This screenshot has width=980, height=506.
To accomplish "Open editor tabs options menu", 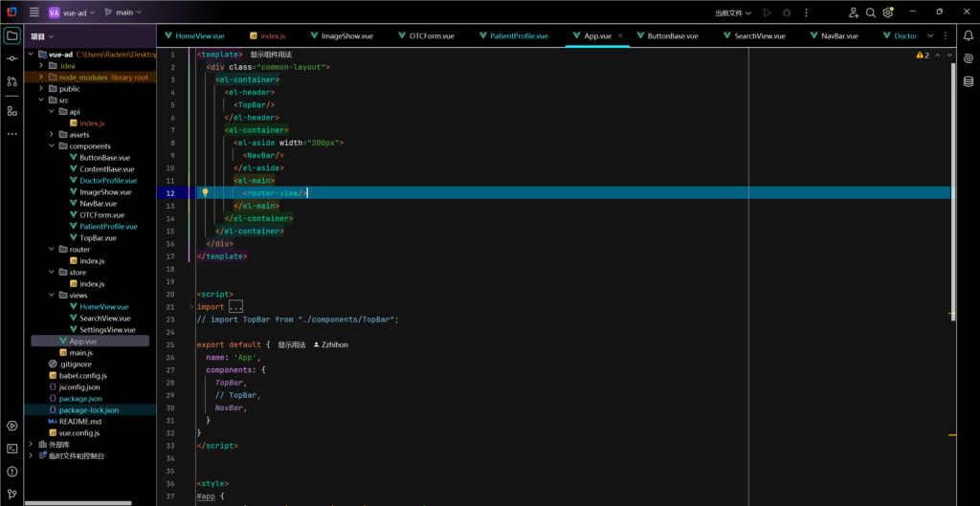I will [x=945, y=35].
